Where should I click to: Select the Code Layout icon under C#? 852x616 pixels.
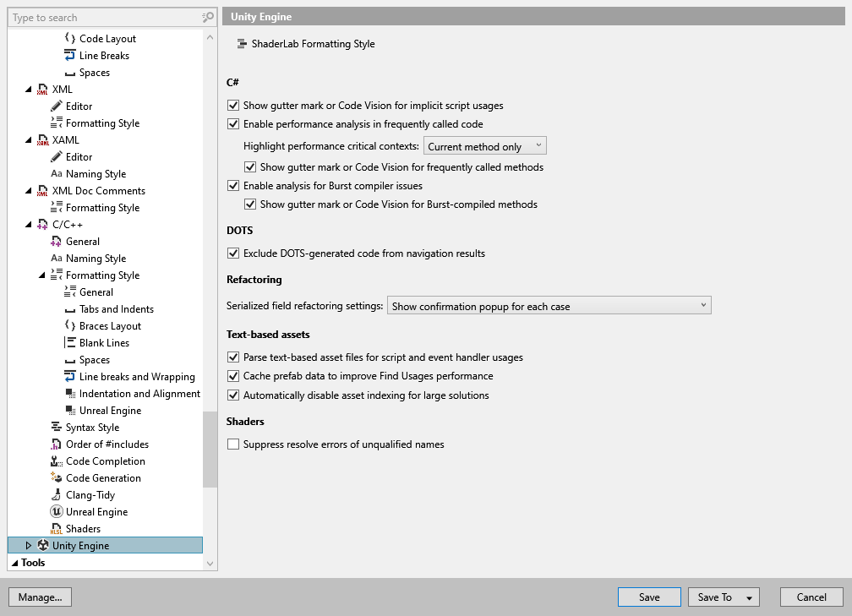[71, 38]
